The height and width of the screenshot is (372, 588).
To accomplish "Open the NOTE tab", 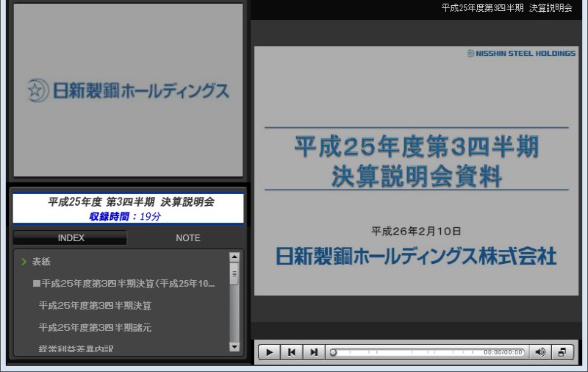I will (x=188, y=237).
